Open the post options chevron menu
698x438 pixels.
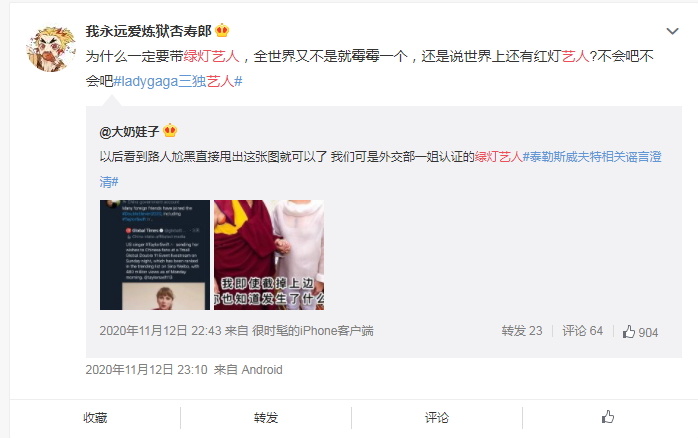point(672,31)
